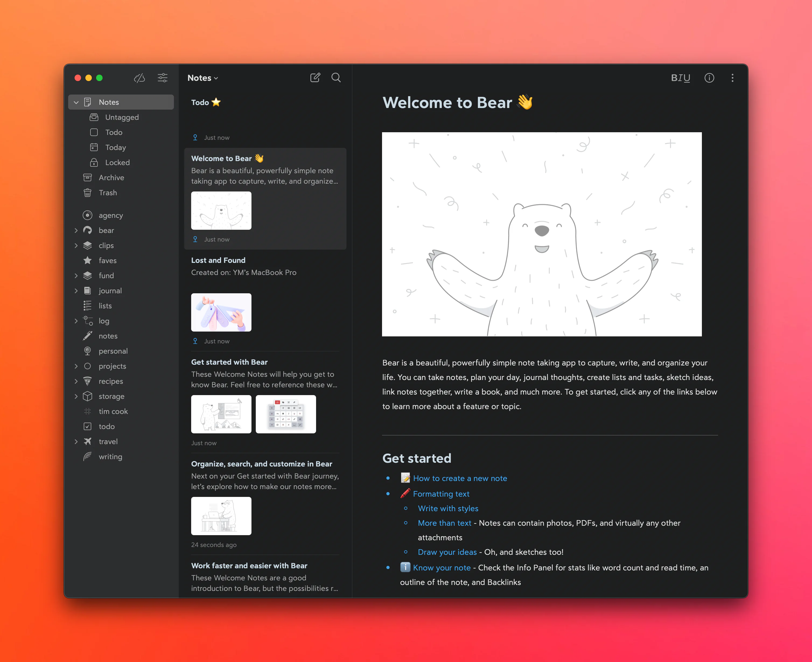Open the BIU formatting panel
812x662 pixels.
(680, 78)
